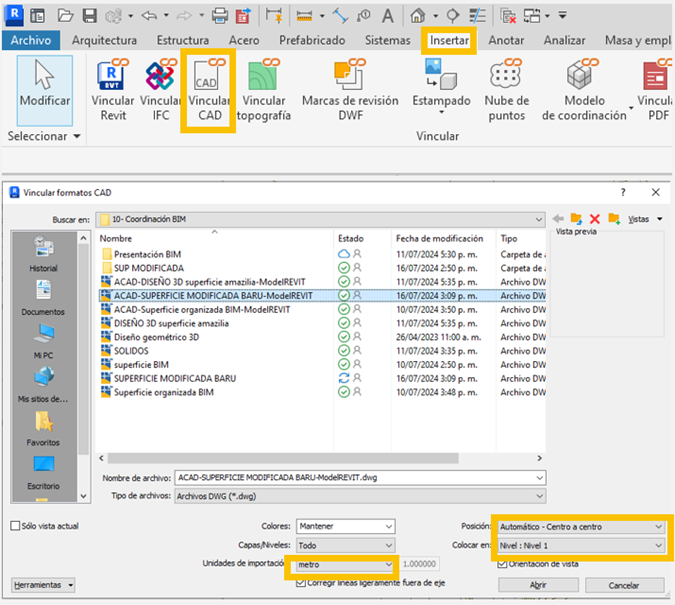This screenshot has width=675, height=605.
Task: Open Escritorio in places sidebar
Action: 43,472
